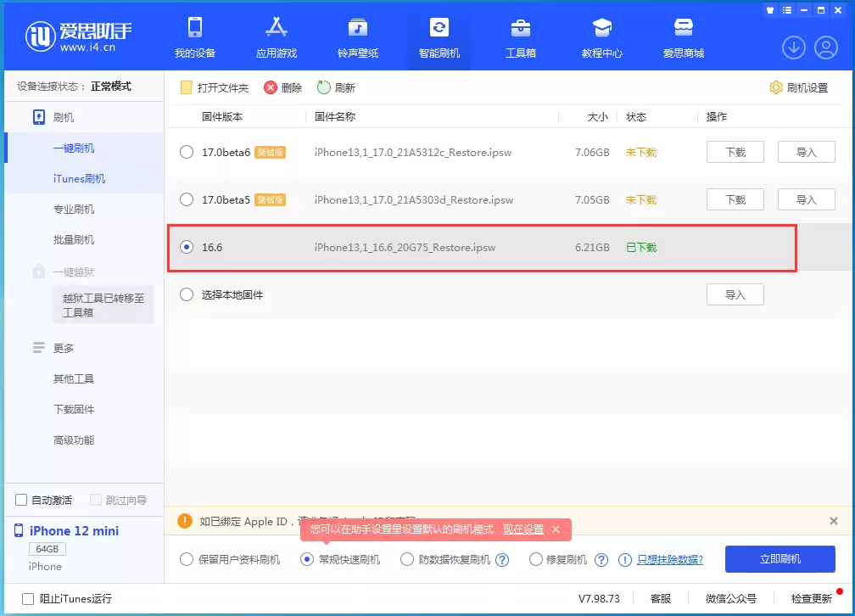Select the 17.0beta6 firmware radio button
The width and height of the screenshot is (855, 616).
tap(187, 152)
